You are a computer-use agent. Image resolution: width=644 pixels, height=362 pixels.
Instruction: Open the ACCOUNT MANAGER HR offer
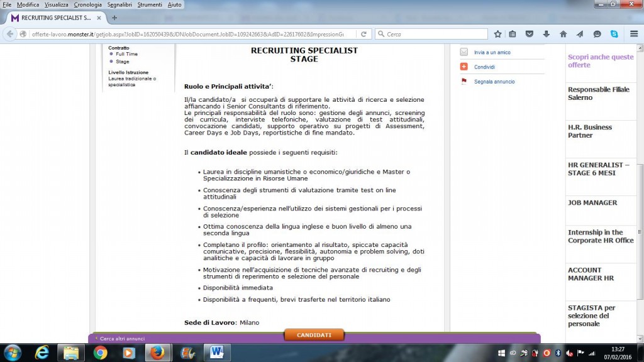(x=591, y=274)
